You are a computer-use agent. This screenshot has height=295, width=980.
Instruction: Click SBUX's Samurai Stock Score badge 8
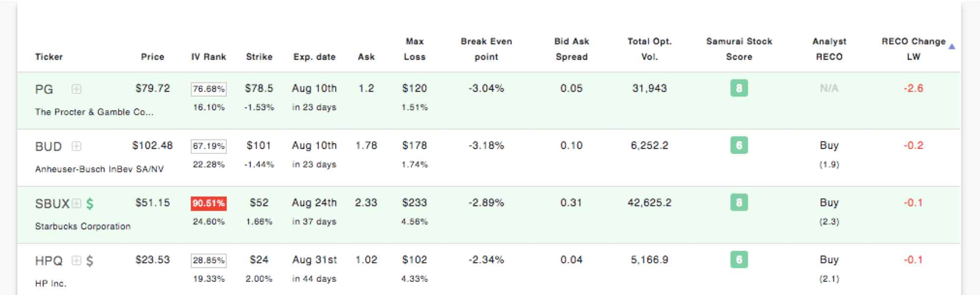coord(739,202)
